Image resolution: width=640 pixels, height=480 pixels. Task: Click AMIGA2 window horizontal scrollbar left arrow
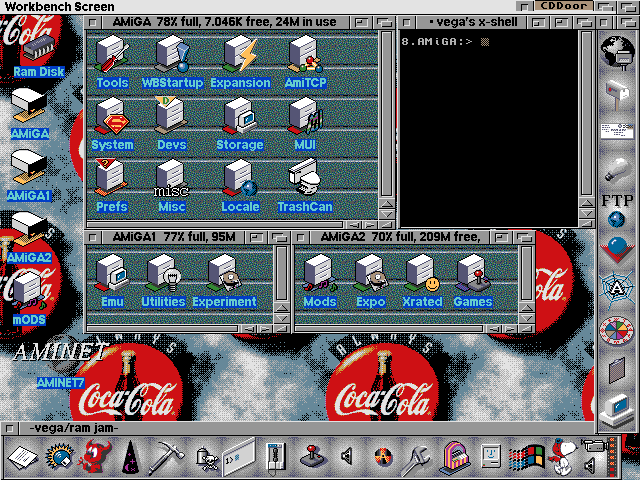pos(494,329)
